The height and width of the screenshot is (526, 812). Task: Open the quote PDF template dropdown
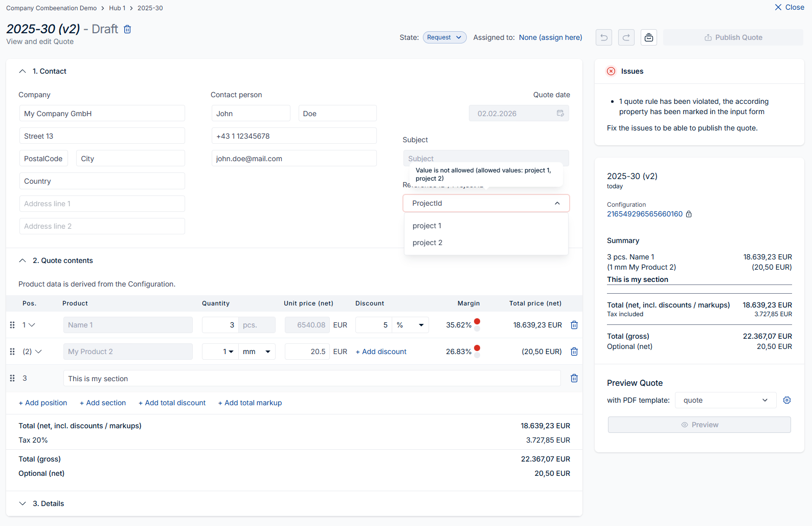click(725, 400)
